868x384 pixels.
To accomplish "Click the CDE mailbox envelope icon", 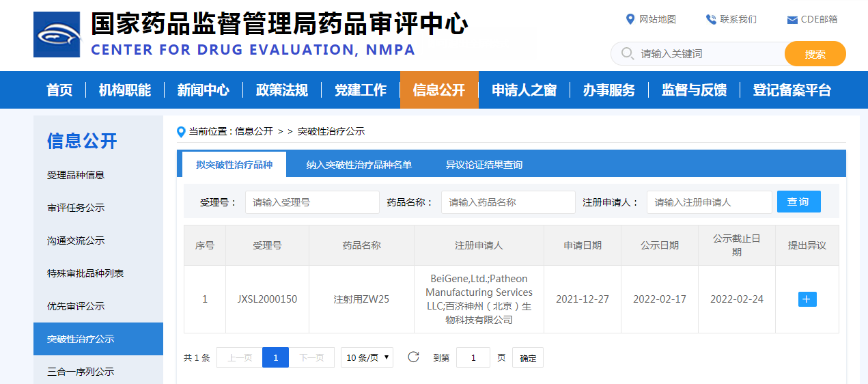I will (x=792, y=20).
